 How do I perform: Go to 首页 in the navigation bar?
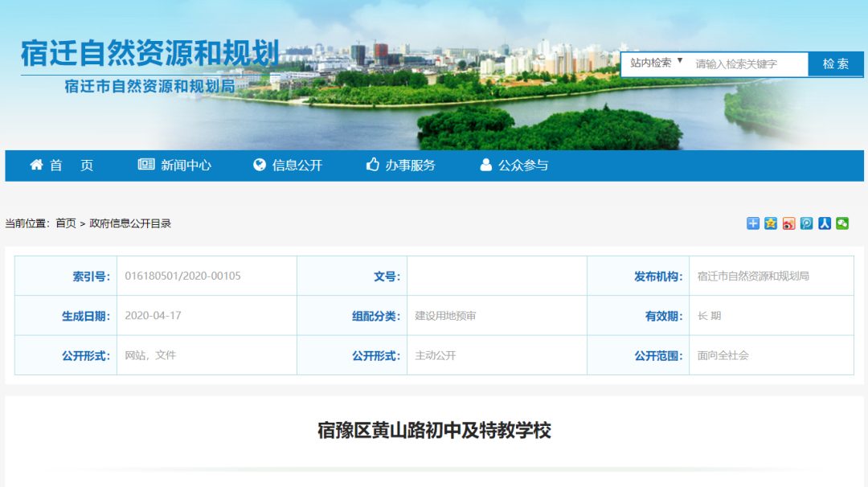pos(61,165)
